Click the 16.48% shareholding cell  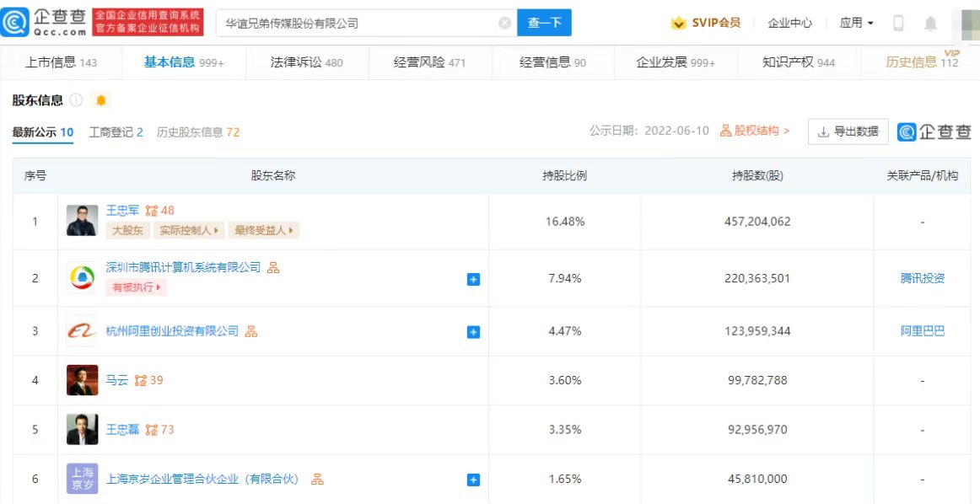tap(565, 221)
